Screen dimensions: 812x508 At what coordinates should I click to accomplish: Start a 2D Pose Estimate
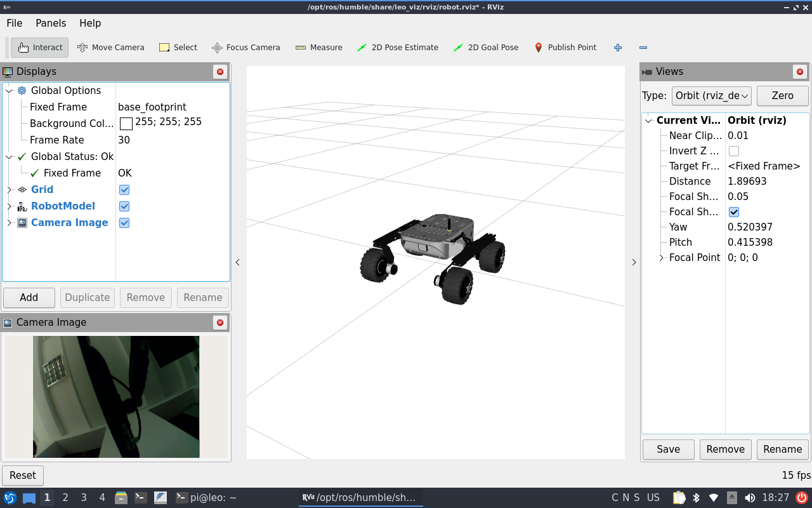[398, 47]
